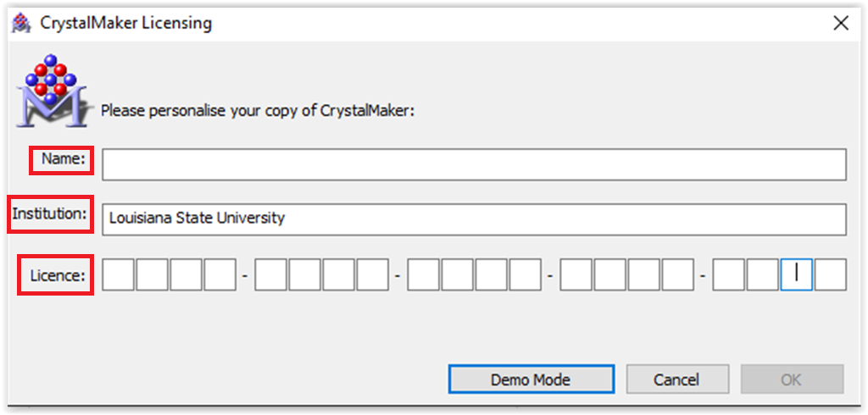The height and width of the screenshot is (415, 868).
Task: Close the CrystalMaker Licensing dialog
Action: point(841,23)
